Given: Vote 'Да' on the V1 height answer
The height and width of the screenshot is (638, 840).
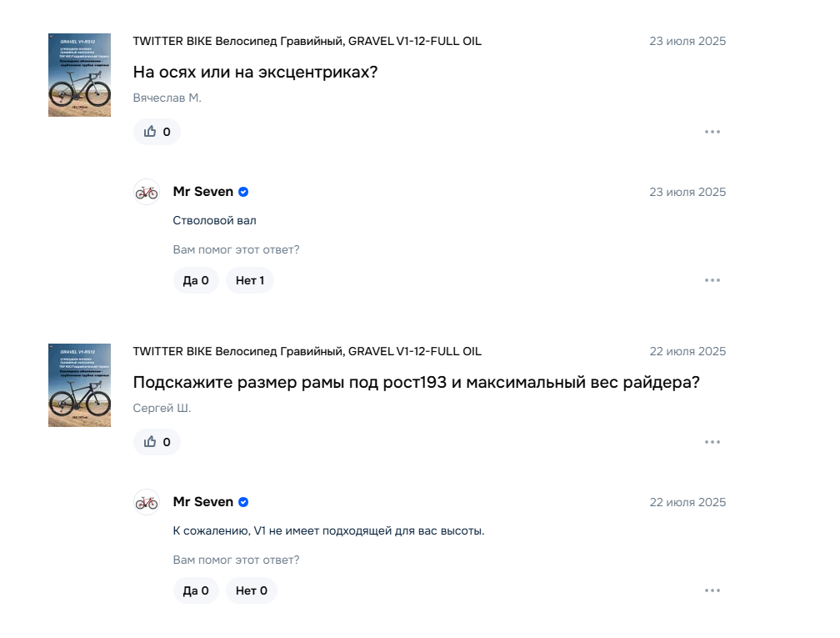Looking at the screenshot, I should tap(196, 590).
